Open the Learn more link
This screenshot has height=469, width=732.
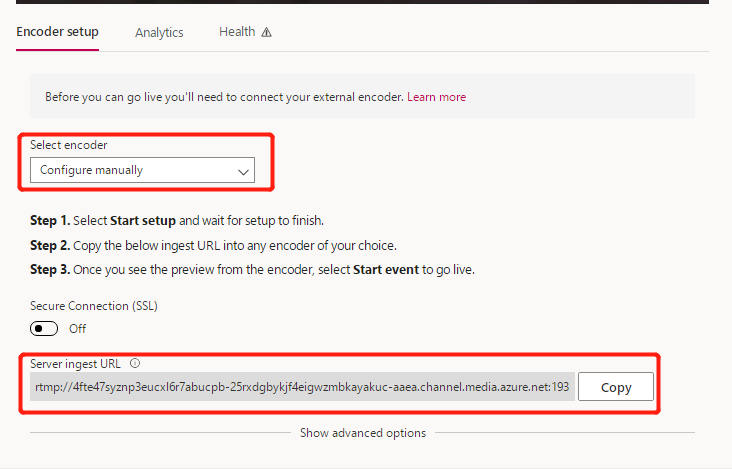pyautogui.click(x=436, y=97)
